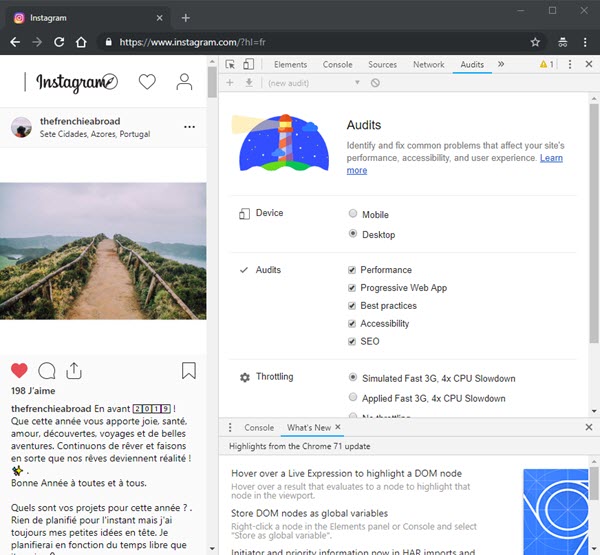Open the thefrenchieabroad profile avatar
The height and width of the screenshot is (555, 600).
pos(21,127)
